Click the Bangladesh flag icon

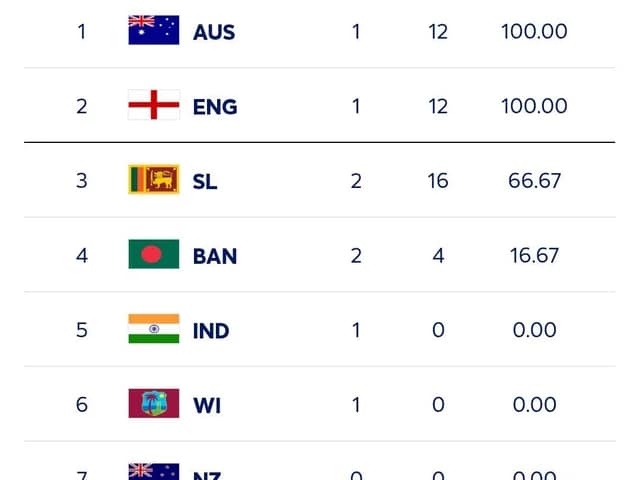154,255
